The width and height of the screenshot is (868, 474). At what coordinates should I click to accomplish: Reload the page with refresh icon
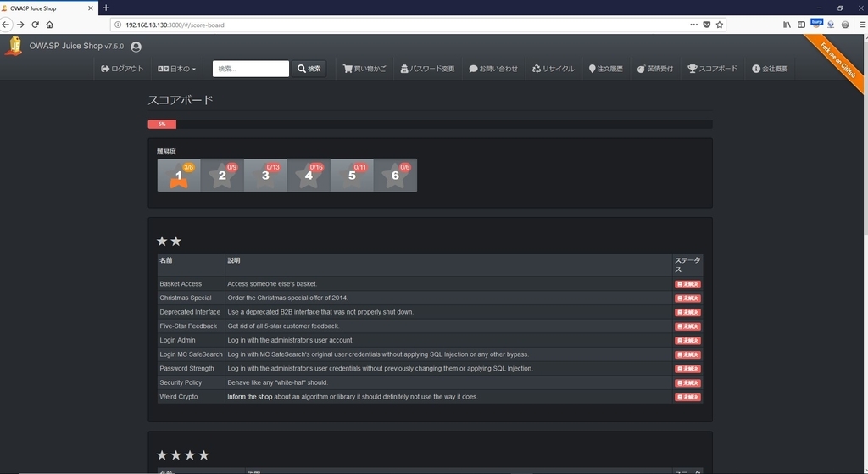tap(35, 25)
